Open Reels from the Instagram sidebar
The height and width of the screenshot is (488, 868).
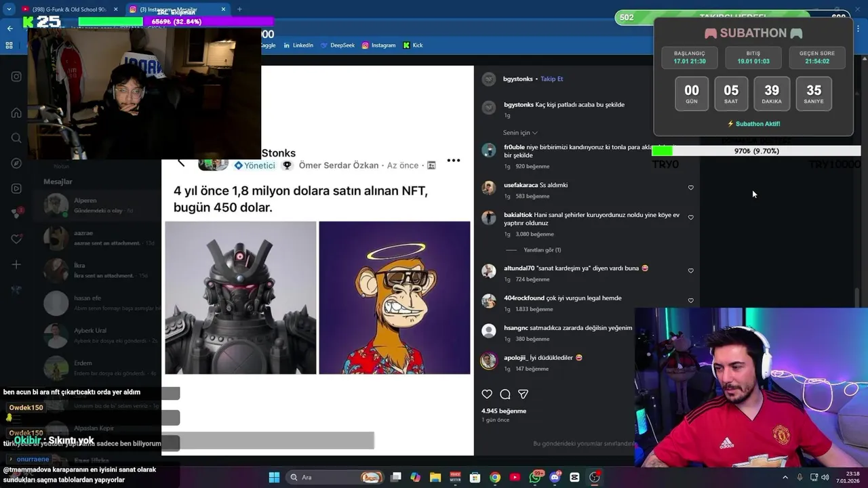point(16,188)
